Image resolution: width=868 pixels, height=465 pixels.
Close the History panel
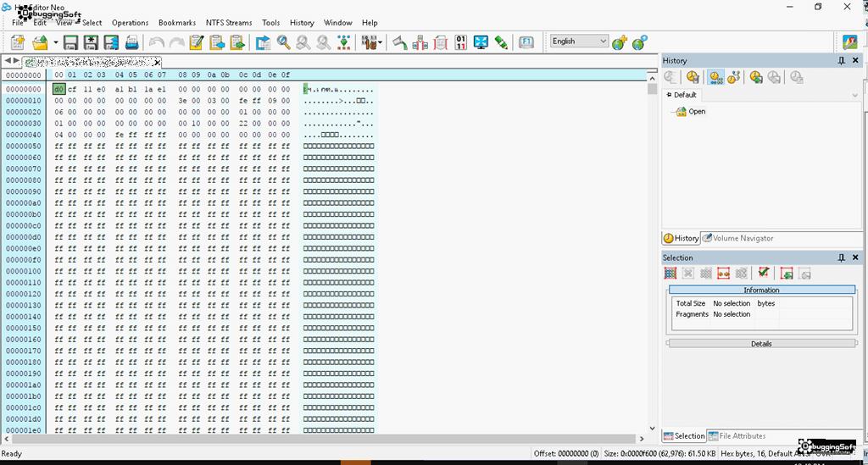pos(855,60)
